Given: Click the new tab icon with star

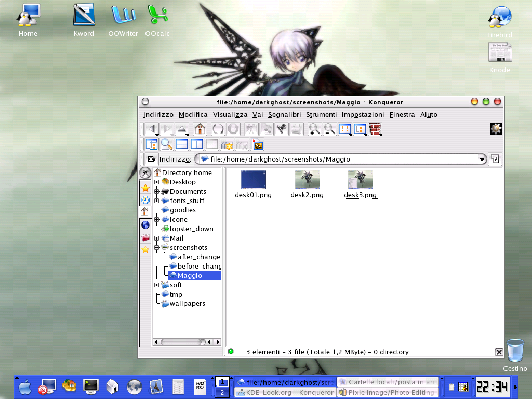Looking at the screenshot, I should pos(227,145).
